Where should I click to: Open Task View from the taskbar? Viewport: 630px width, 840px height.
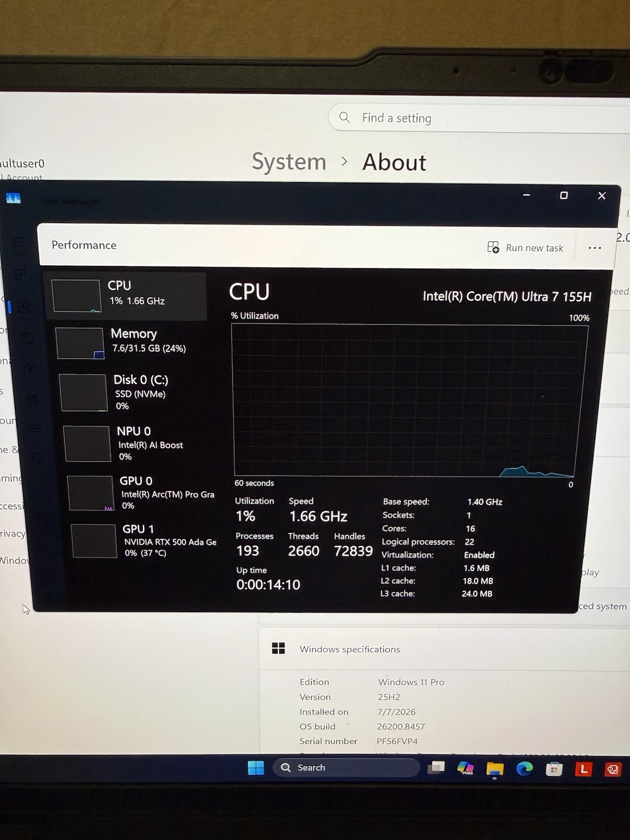click(x=436, y=768)
